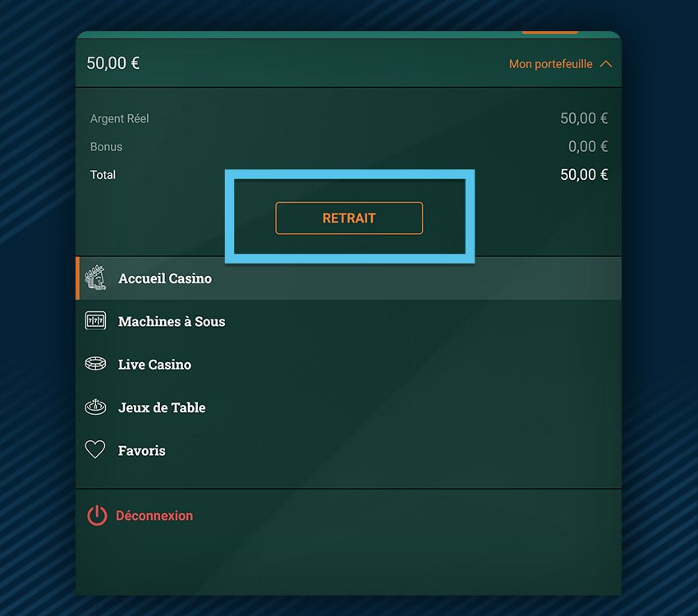Screen dimensions: 698x616
Task: Click the Favoris heart icon
Action: [96, 450]
